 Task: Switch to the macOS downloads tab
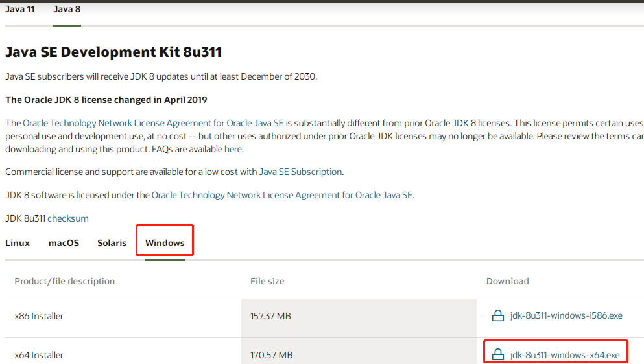64,243
